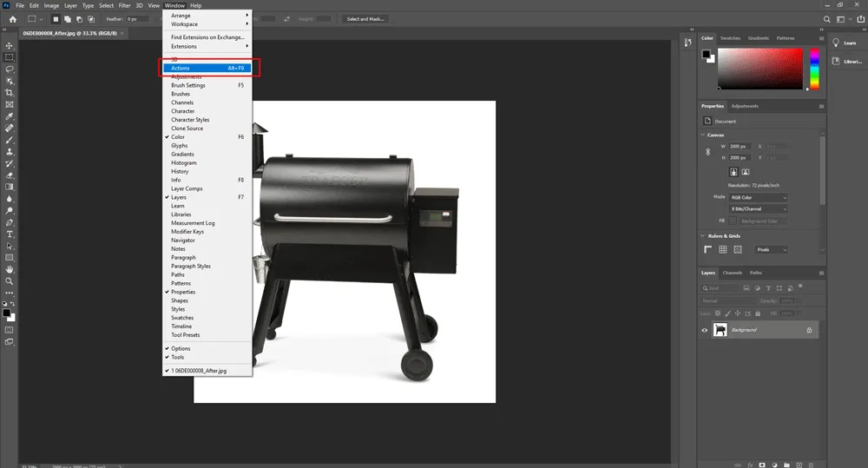Select open document 06DE000008_After.jpg in menu
Viewport: 868px width, 468px height.
tap(207, 371)
